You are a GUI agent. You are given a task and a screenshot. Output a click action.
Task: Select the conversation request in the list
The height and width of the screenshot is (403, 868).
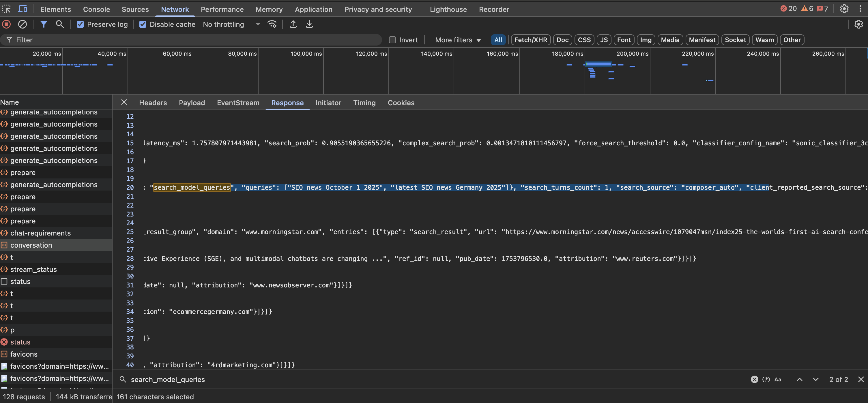click(31, 245)
